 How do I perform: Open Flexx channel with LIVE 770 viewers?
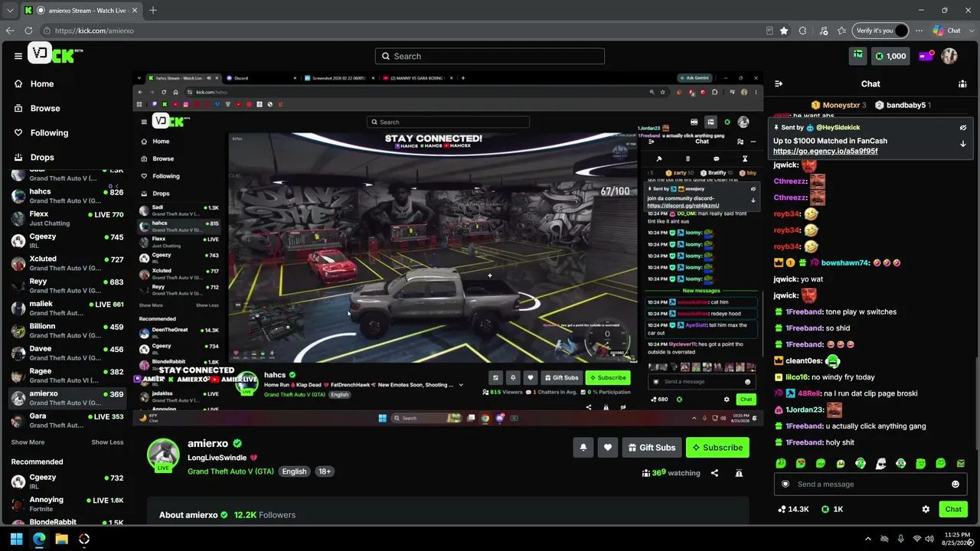pos(67,219)
